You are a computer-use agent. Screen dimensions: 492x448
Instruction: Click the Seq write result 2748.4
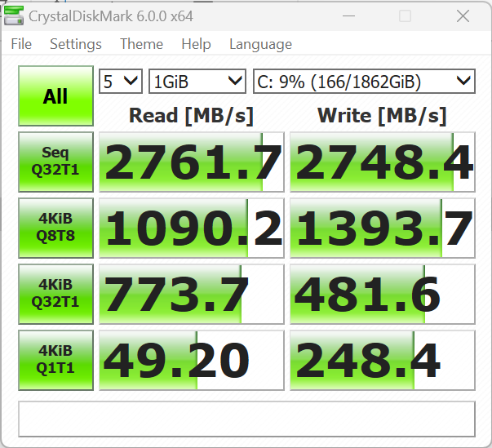(x=383, y=162)
